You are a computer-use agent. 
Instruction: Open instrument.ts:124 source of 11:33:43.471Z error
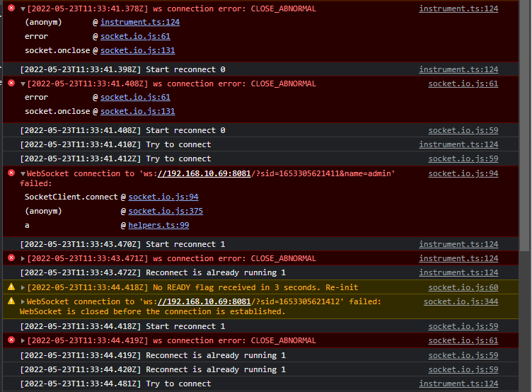(458, 258)
